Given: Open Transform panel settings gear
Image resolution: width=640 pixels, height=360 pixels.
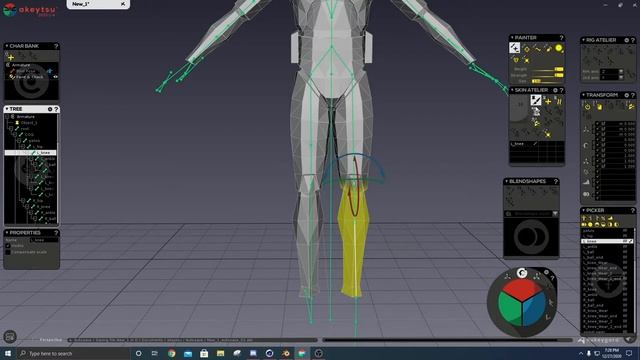Looking at the screenshot, I should tap(627, 95).
